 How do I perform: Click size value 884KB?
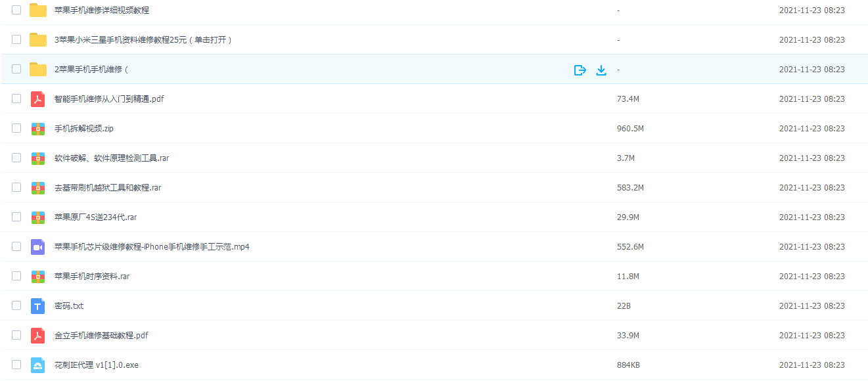click(x=628, y=365)
